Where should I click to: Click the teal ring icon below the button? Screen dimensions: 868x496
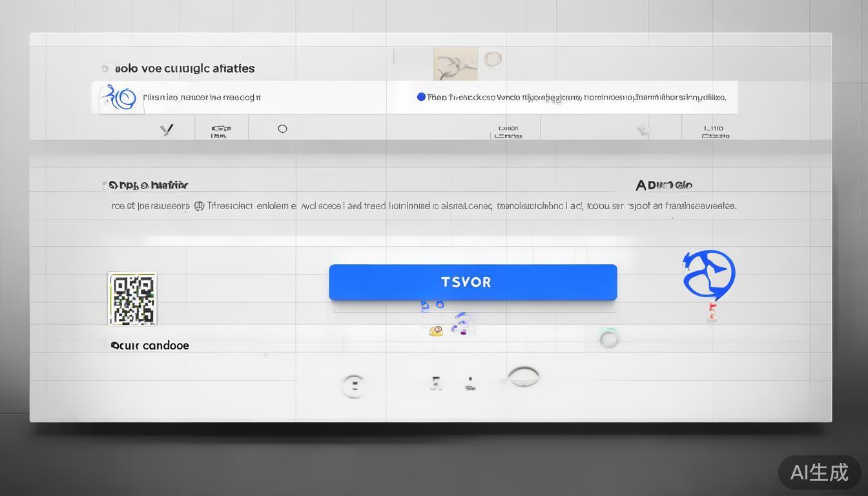[609, 338]
